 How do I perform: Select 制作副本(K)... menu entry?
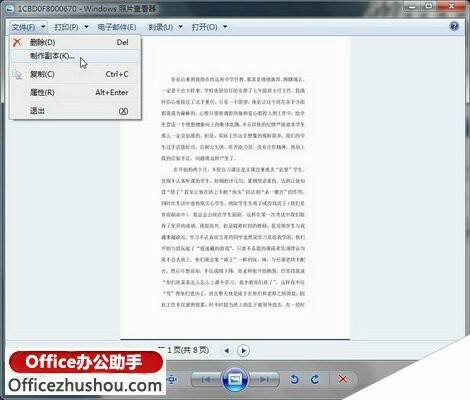[75, 56]
